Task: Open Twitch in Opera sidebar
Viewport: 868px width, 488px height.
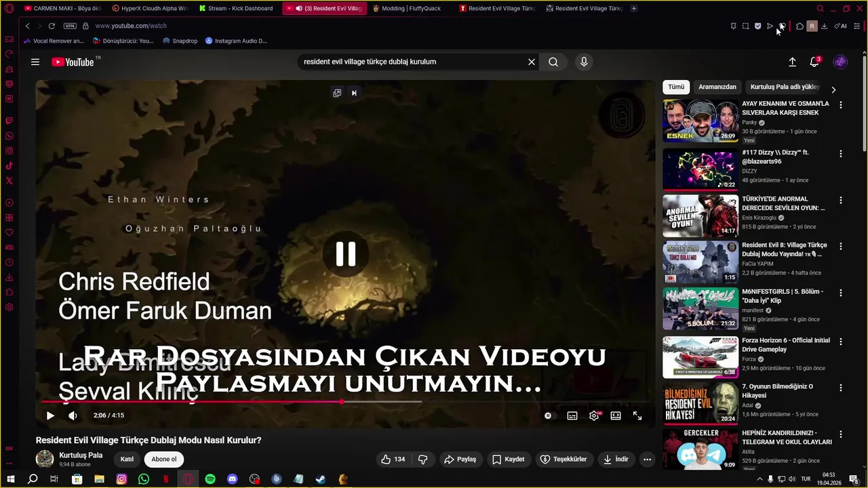Action: coord(9,121)
